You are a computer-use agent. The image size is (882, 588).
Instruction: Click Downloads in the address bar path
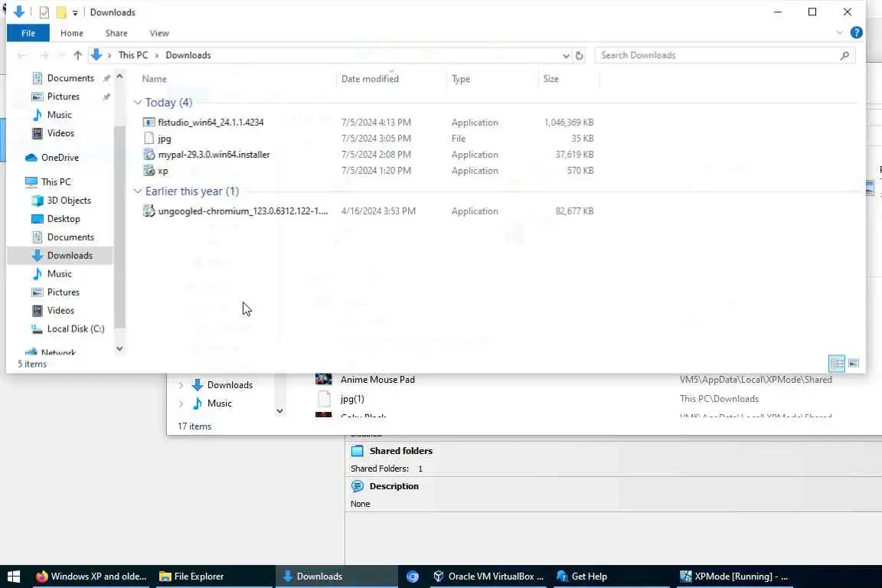pos(188,55)
